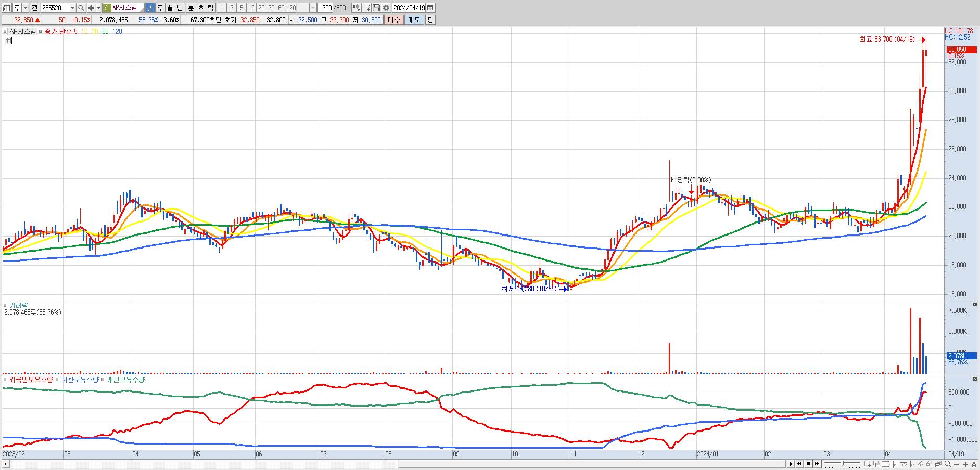The width and height of the screenshot is (980, 470).
Task: Open the calendar date picker icon
Action: (430, 8)
